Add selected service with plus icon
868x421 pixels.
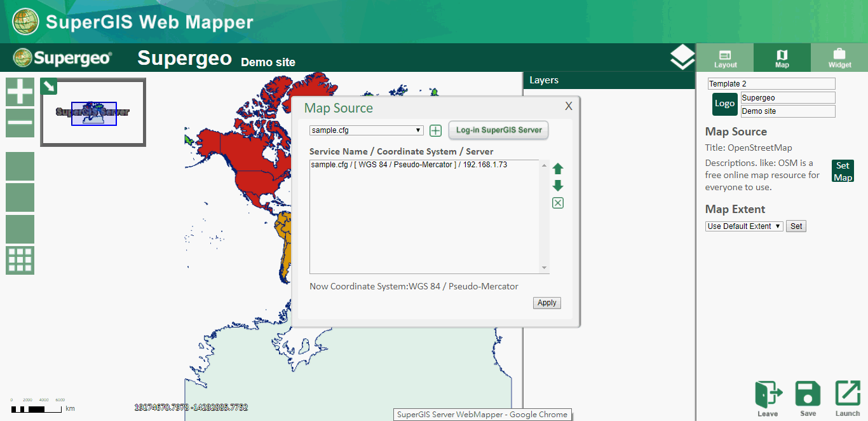coord(435,130)
